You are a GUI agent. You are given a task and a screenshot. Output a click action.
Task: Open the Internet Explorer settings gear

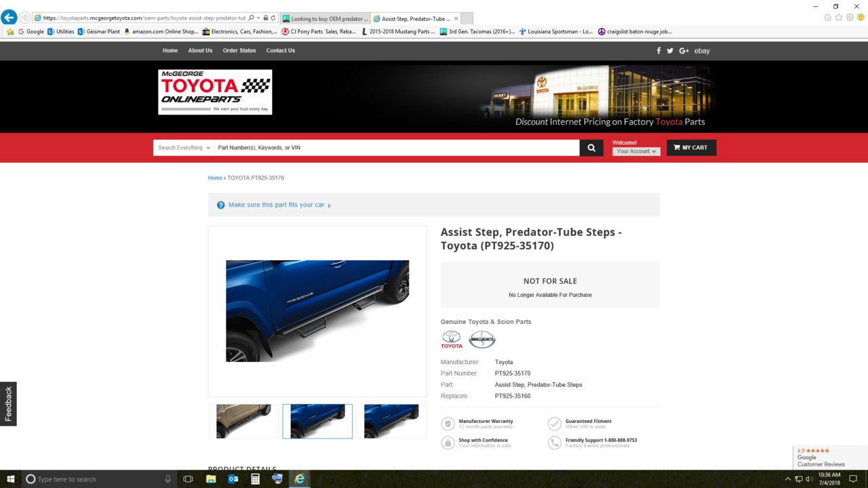pyautogui.click(x=850, y=18)
